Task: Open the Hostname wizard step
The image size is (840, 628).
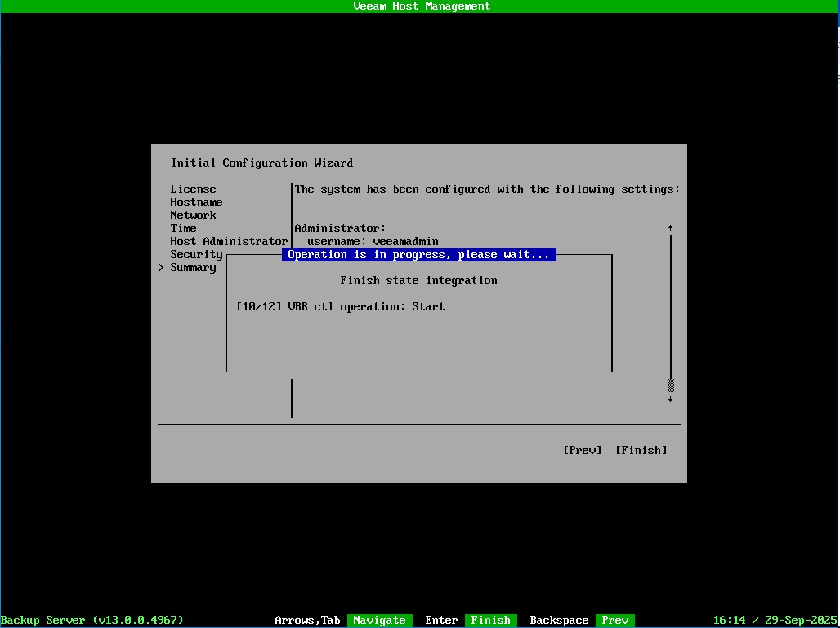Action: (x=196, y=203)
